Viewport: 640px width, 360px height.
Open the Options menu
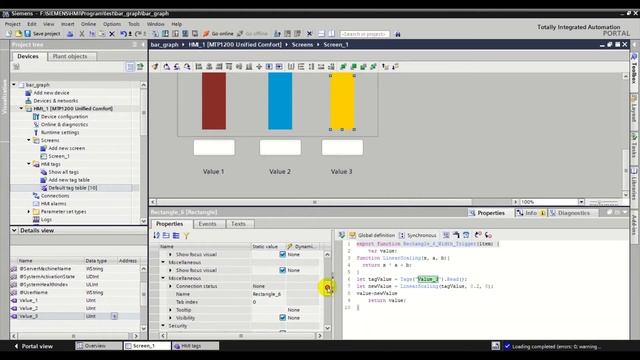click(x=112, y=24)
